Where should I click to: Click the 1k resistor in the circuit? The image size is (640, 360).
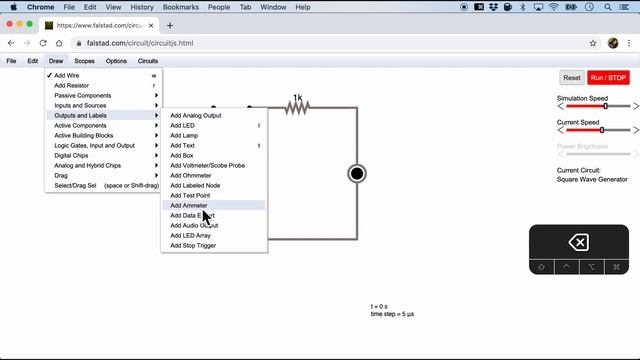pyautogui.click(x=297, y=107)
